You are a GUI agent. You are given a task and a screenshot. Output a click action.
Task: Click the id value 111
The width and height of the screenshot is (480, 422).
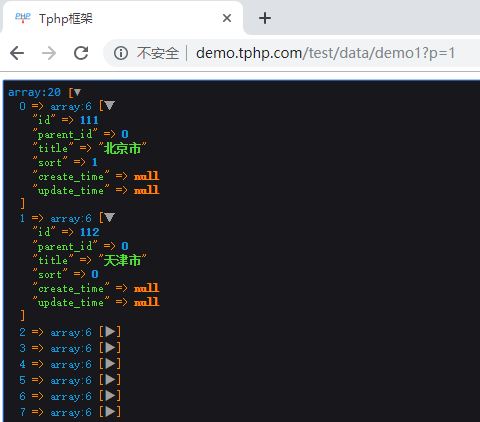pyautogui.click(x=89, y=120)
